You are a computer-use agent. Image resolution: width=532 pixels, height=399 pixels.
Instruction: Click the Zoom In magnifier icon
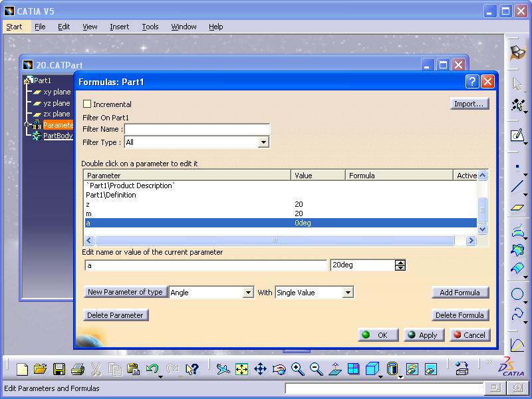click(x=297, y=368)
